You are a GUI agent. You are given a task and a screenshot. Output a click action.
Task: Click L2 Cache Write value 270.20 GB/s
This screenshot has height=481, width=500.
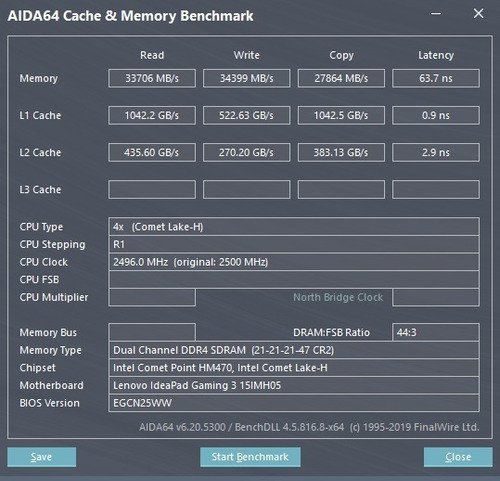pos(247,152)
